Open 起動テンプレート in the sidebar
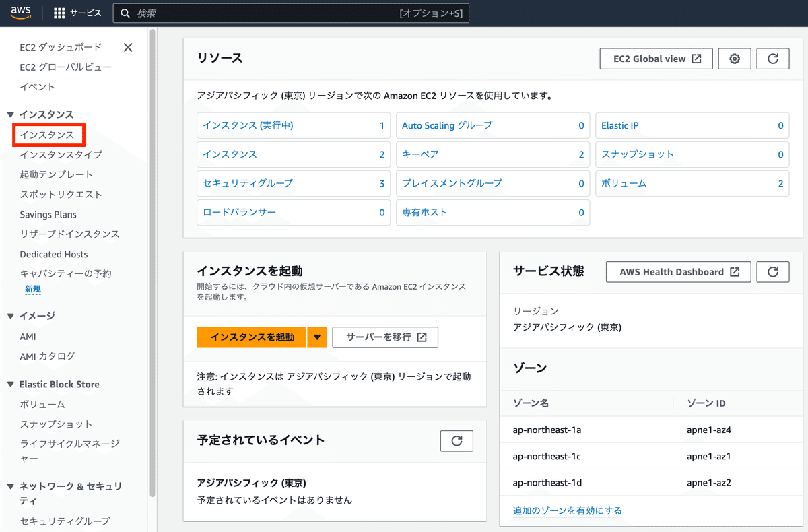 pyautogui.click(x=57, y=174)
